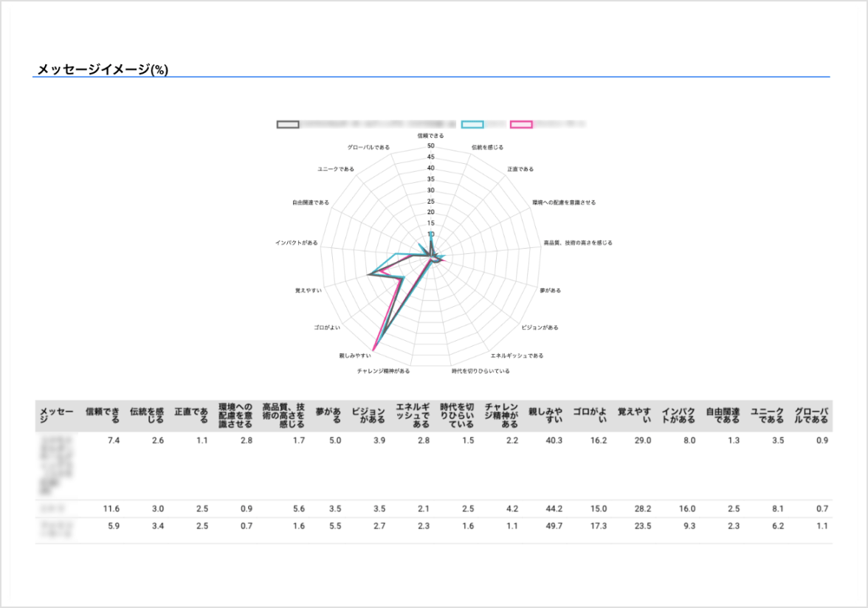Click the 16.0 value under インパクトがある
Screen dimensions: 868x608
(686, 509)
